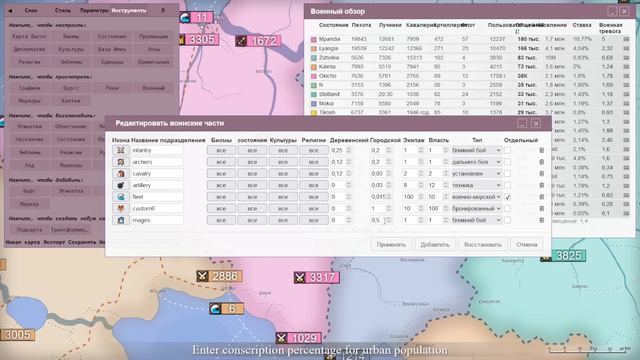The width and height of the screenshot is (640, 360).
Task: Delete the mages unit via trash icon
Action: coord(542,220)
